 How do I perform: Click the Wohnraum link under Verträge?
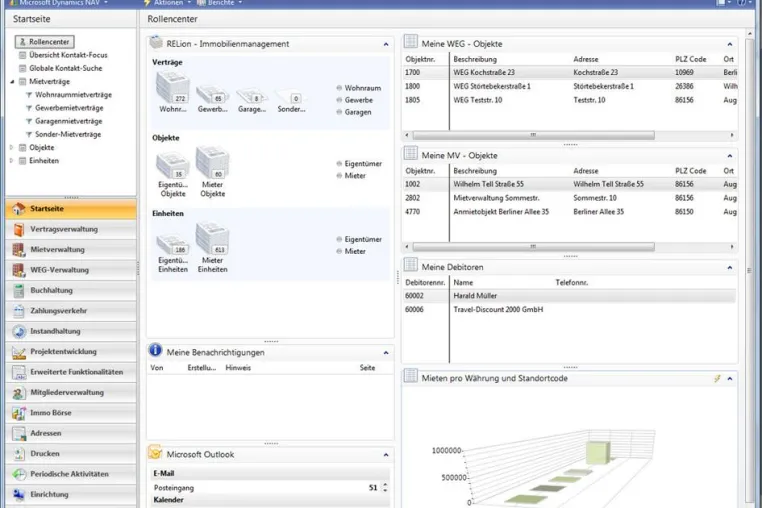(363, 88)
